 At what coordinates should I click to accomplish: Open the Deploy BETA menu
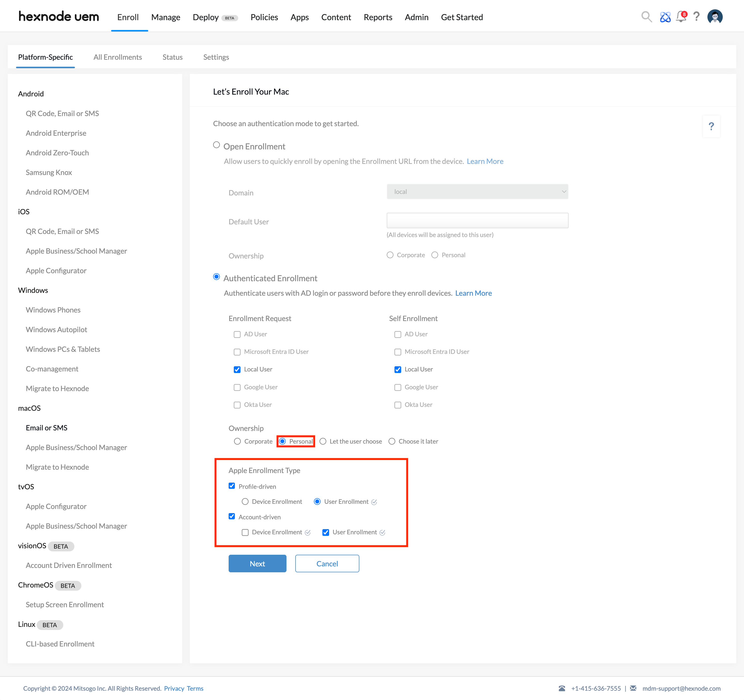tap(215, 17)
